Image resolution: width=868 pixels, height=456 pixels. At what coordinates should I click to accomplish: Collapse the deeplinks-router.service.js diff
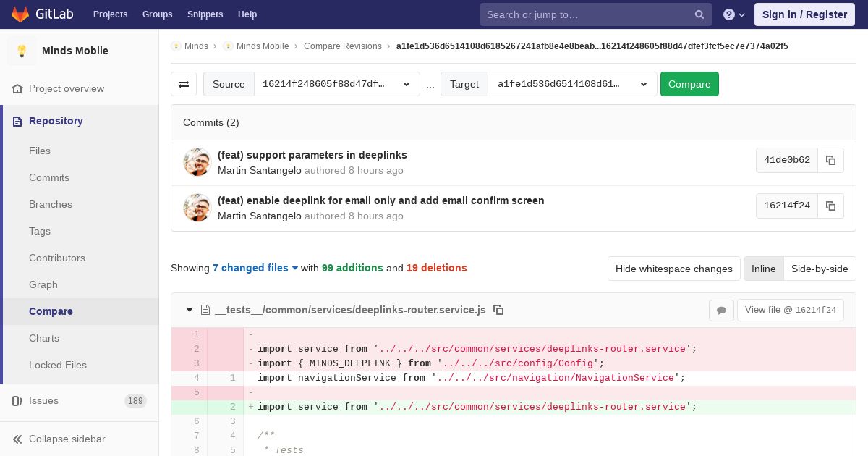pyautogui.click(x=190, y=310)
